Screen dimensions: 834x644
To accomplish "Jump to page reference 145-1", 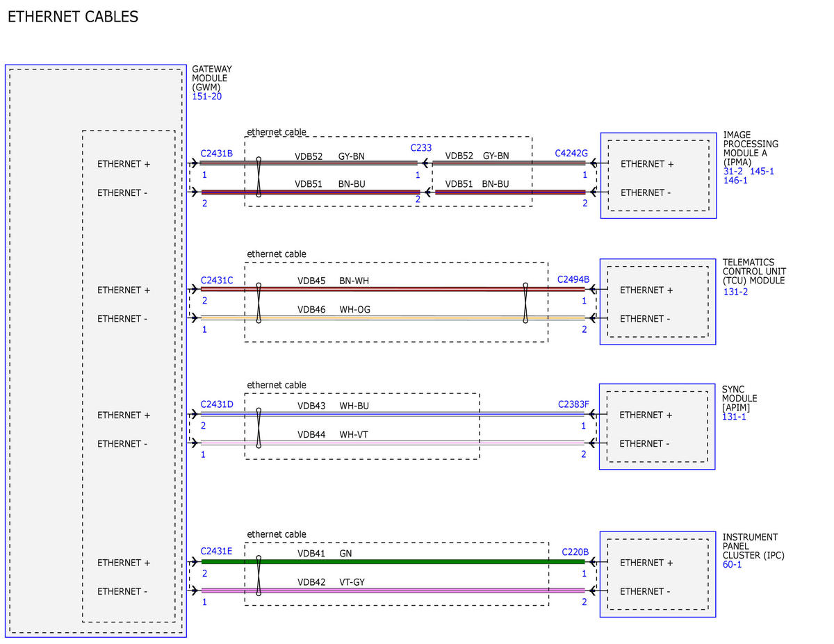I will [762, 171].
